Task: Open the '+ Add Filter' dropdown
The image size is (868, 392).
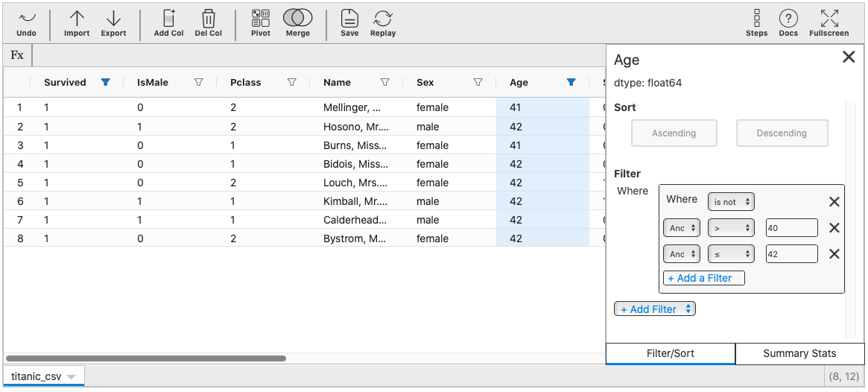Action: [x=654, y=309]
